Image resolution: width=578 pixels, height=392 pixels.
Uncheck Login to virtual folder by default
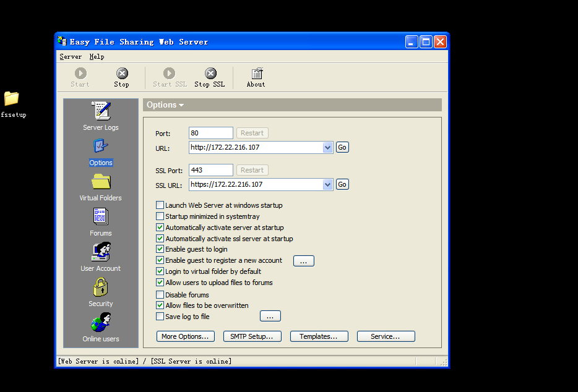[160, 271]
